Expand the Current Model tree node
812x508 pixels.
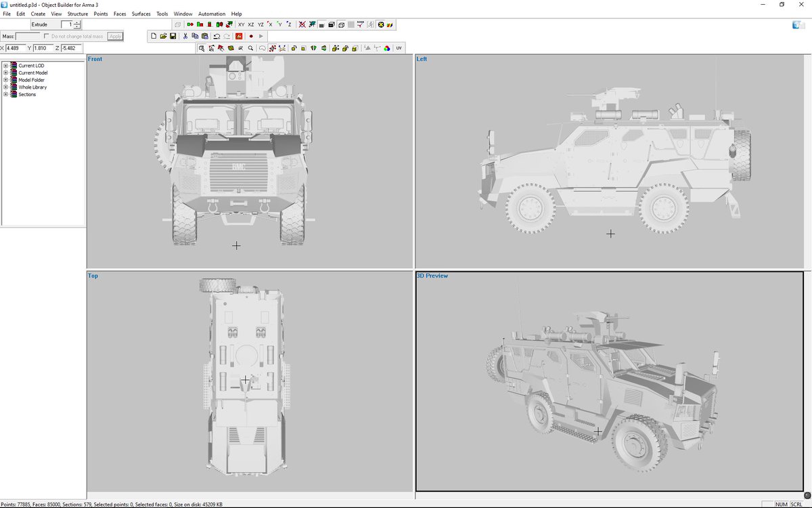point(5,72)
